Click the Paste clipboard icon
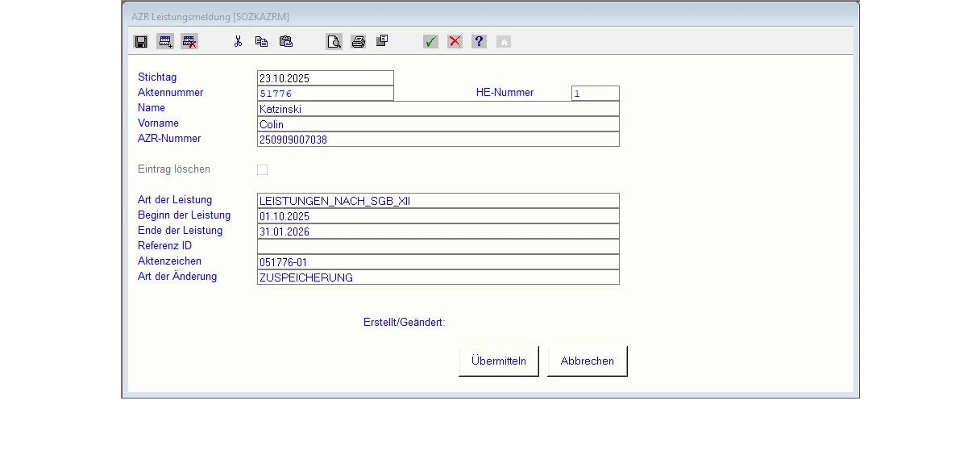Image resolution: width=980 pixels, height=459 pixels. [x=286, y=41]
